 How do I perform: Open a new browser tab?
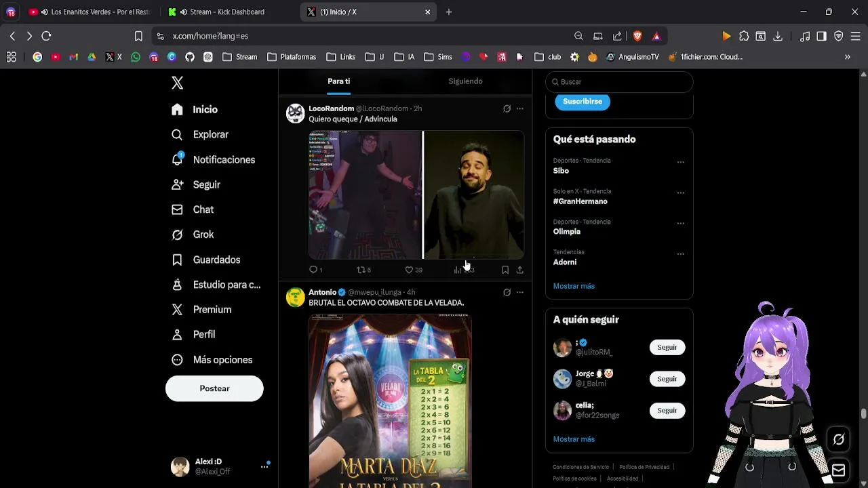click(x=449, y=12)
